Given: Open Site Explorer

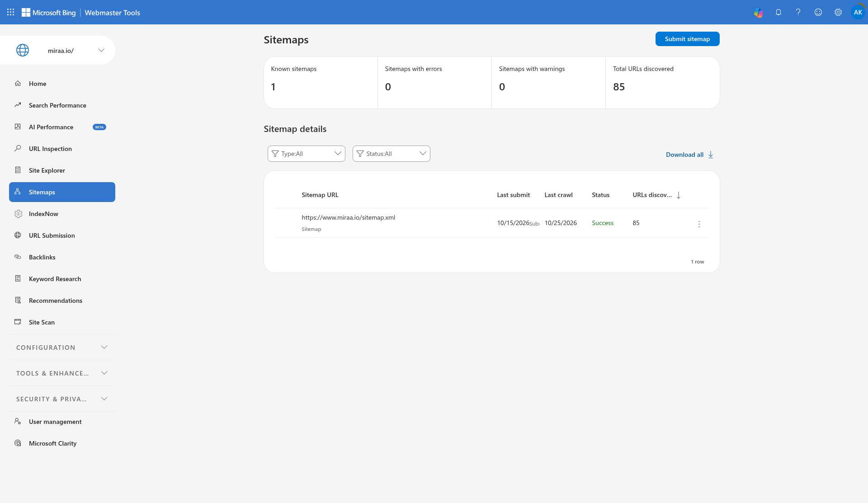Looking at the screenshot, I should 62,170.
